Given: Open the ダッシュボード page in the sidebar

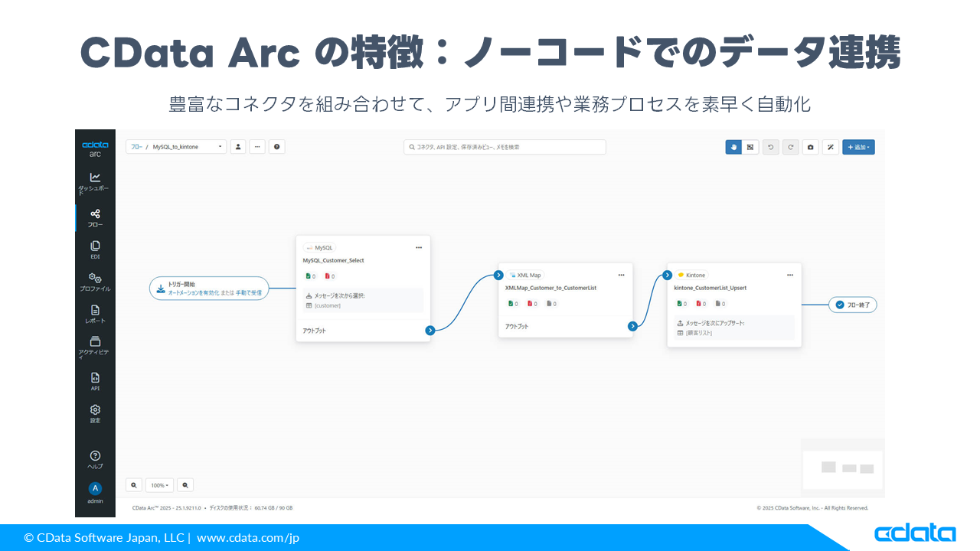Looking at the screenshot, I should [95, 184].
